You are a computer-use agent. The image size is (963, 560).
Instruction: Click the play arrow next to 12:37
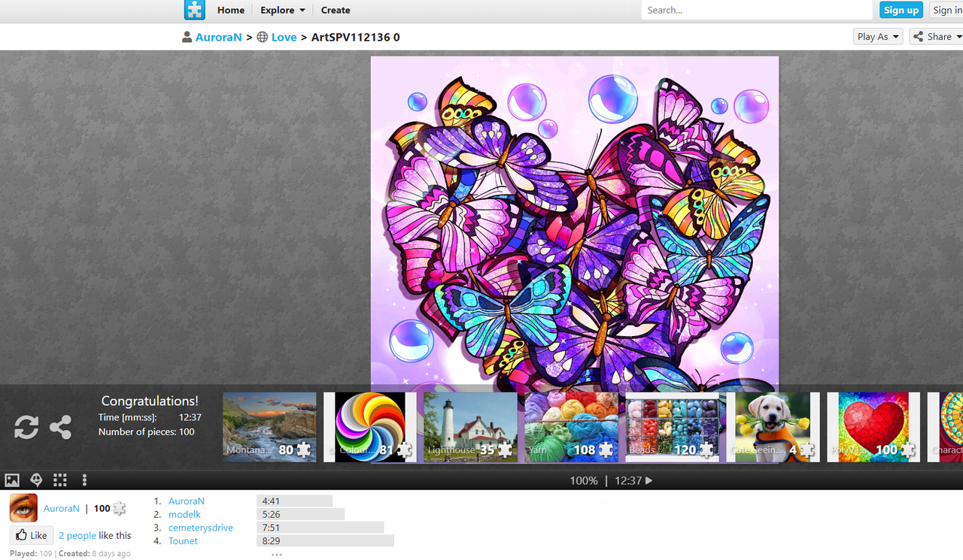tap(649, 480)
